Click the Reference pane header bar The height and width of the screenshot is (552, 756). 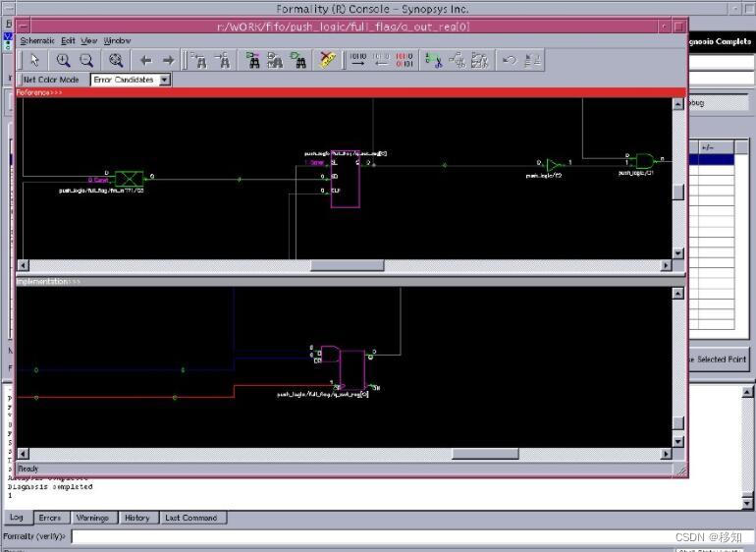[x=351, y=92]
